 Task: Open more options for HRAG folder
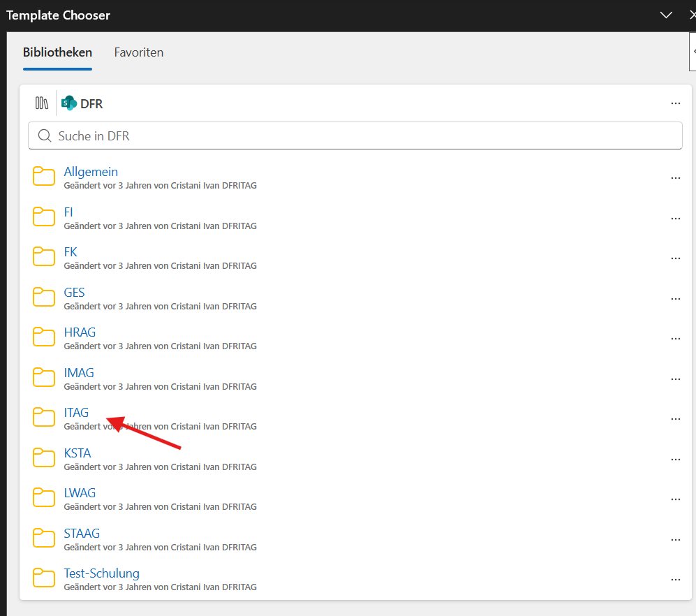(675, 339)
